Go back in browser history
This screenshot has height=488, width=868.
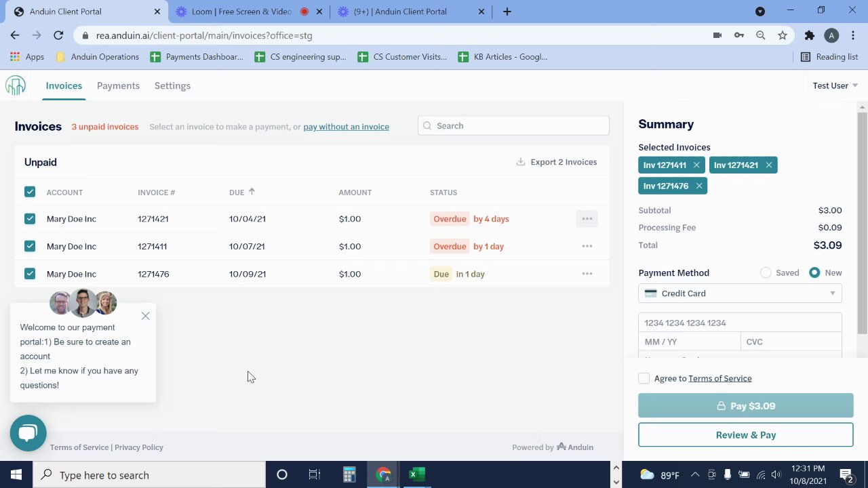15,35
